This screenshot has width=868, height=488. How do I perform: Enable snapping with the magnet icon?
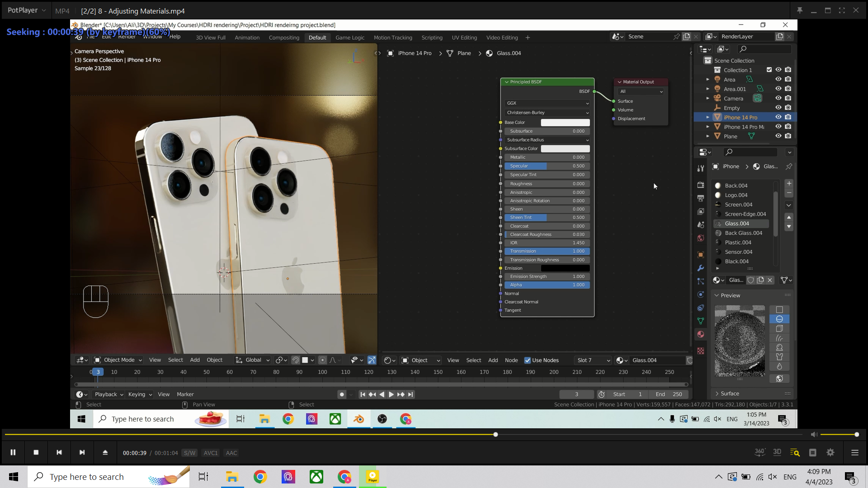coord(296,360)
